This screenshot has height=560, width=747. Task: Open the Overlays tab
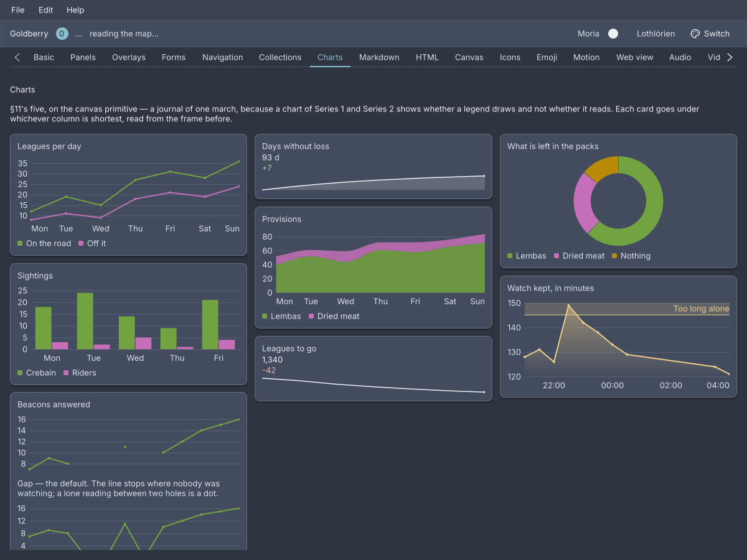[x=129, y=57]
